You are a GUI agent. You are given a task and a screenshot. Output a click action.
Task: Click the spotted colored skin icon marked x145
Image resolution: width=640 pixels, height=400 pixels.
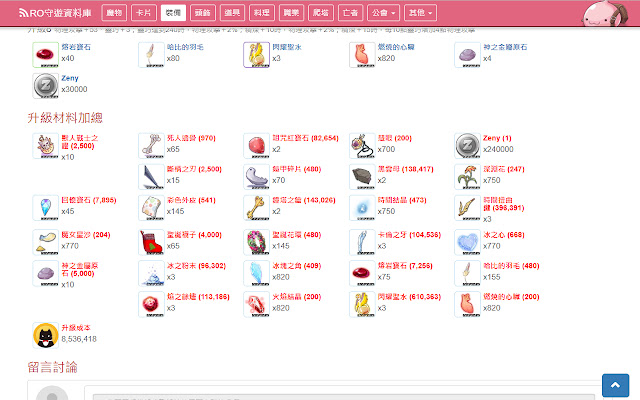click(151, 208)
